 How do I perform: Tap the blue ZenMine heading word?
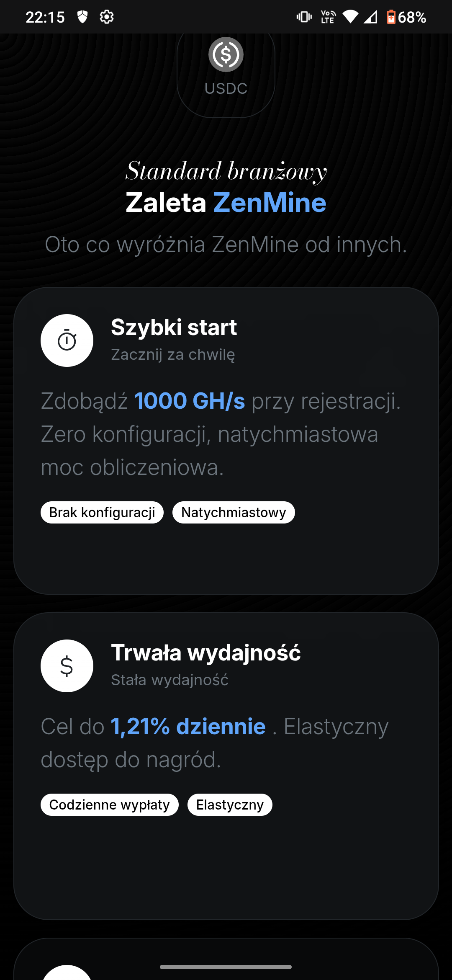270,203
